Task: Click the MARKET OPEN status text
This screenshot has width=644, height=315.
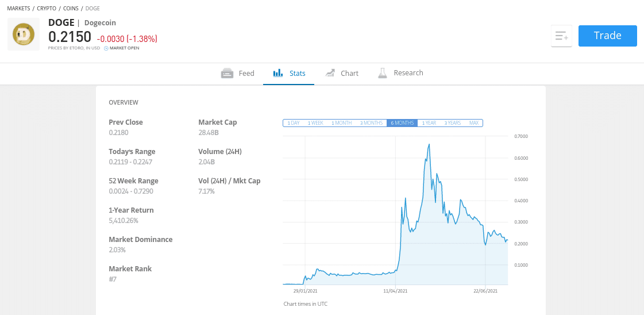Action: click(x=125, y=48)
